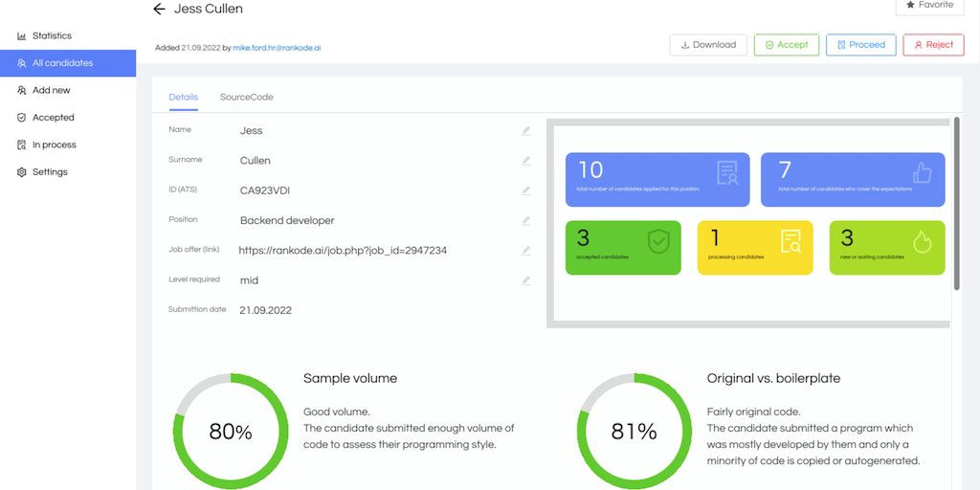Click the download arrow icon
The width and height of the screenshot is (980, 490).
(685, 45)
